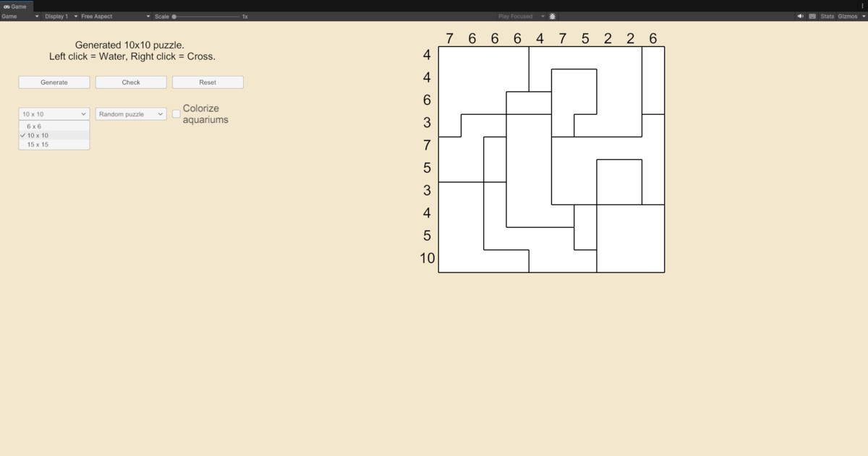The width and height of the screenshot is (868, 456).
Task: Click the Check button
Action: (x=131, y=82)
